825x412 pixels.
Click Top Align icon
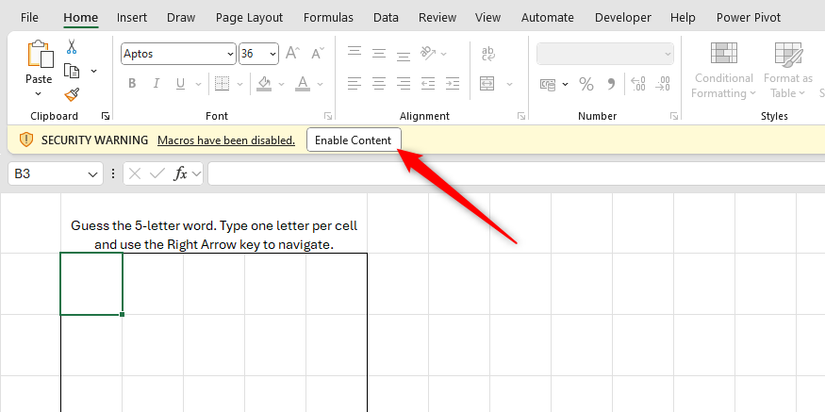[355, 52]
